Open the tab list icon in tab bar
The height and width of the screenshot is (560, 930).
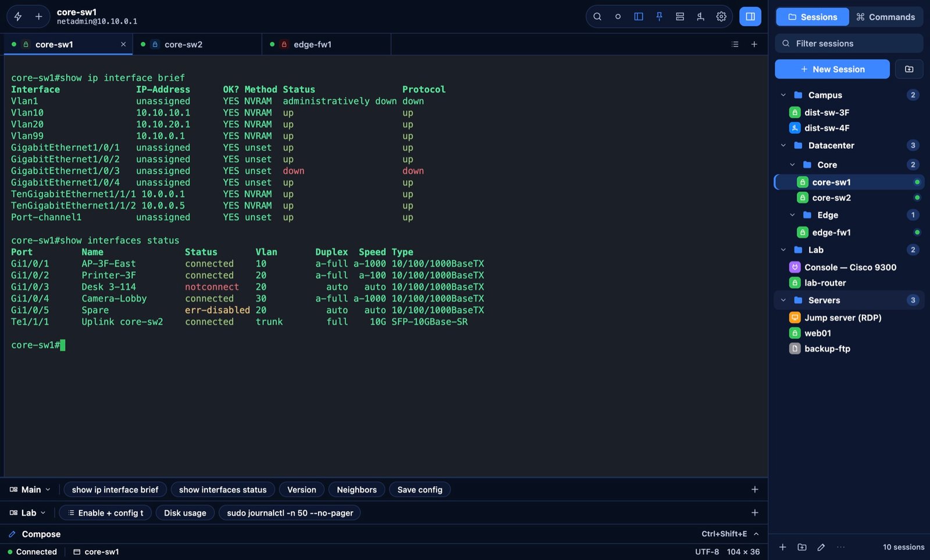pyautogui.click(x=735, y=44)
